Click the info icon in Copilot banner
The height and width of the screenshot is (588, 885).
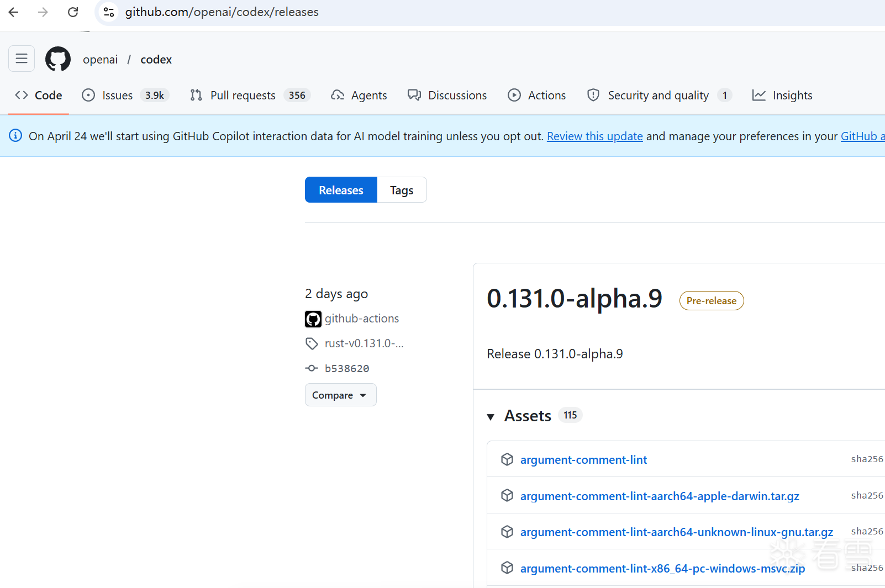coord(15,135)
